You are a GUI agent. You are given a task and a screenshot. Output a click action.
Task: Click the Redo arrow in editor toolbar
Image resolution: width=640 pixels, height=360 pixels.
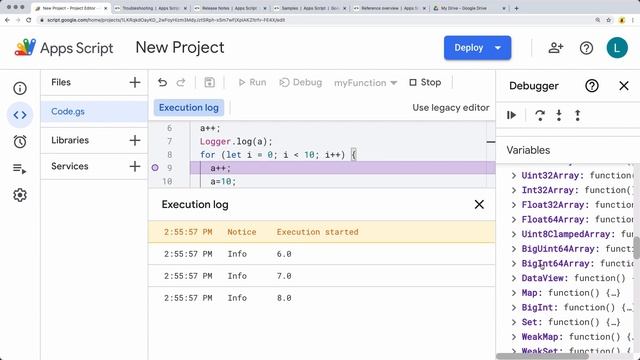(181, 82)
